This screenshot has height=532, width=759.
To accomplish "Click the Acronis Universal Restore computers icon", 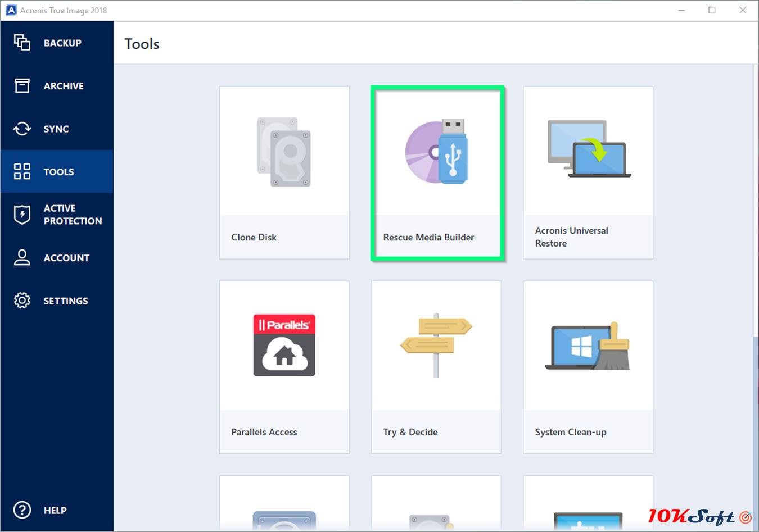I will tap(589, 148).
